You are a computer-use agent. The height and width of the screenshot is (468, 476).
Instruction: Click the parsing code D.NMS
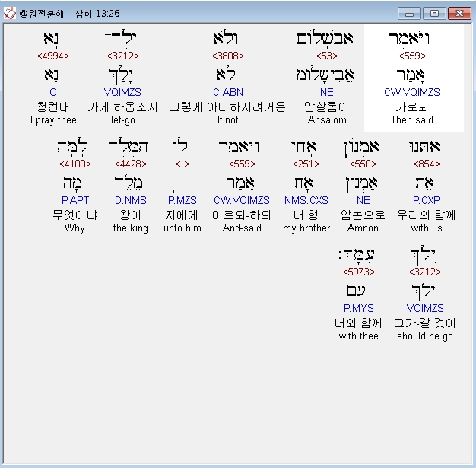pos(131,201)
